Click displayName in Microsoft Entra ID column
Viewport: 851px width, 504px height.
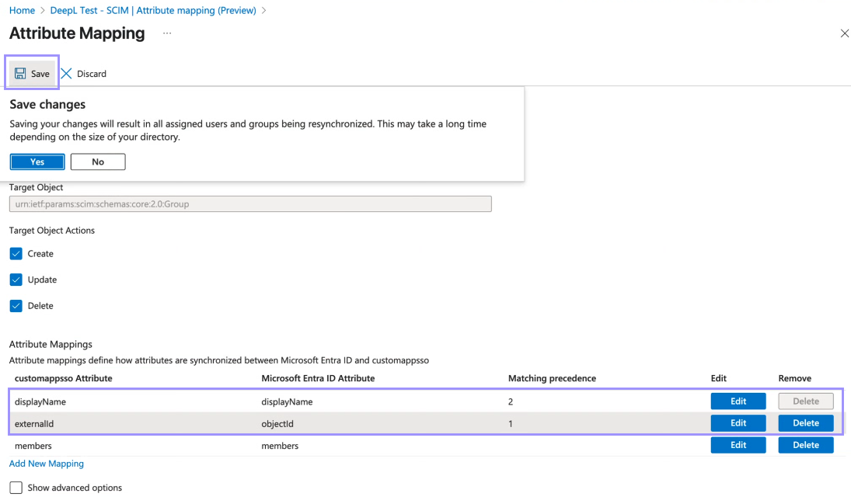coord(287,401)
